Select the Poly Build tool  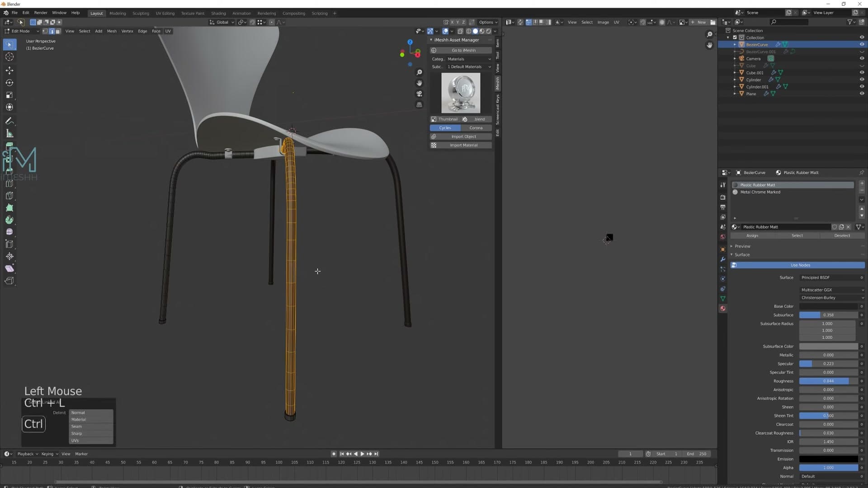point(9,208)
